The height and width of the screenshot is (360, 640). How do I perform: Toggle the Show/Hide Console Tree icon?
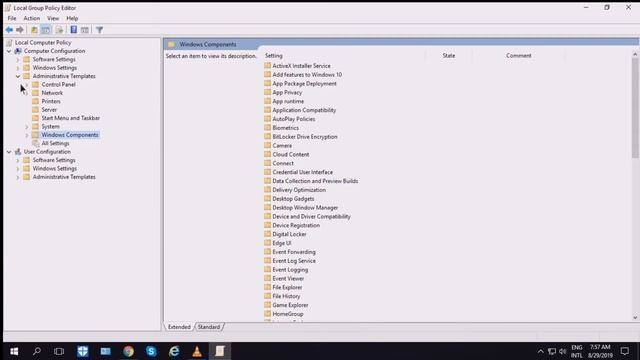tap(46, 30)
